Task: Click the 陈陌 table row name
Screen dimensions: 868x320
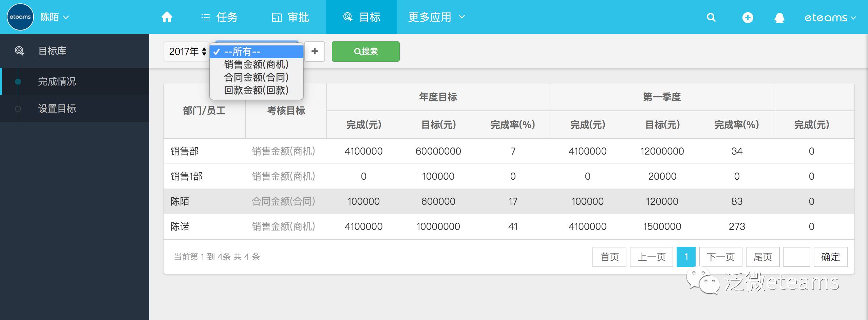Action: (180, 201)
